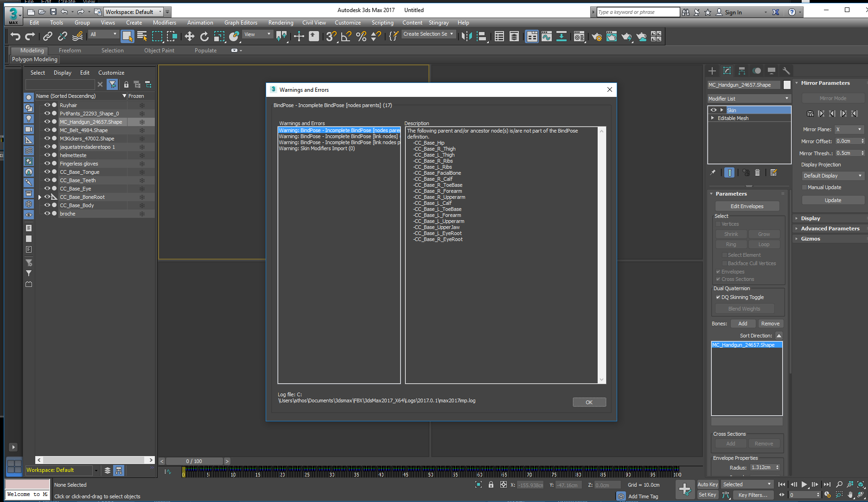Open the Mirror Plane dropdown

(x=849, y=129)
